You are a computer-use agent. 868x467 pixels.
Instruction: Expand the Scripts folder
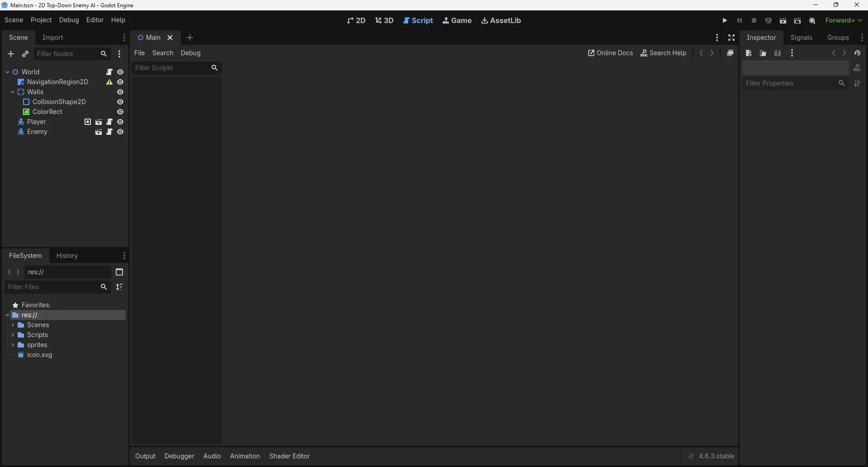click(x=13, y=335)
